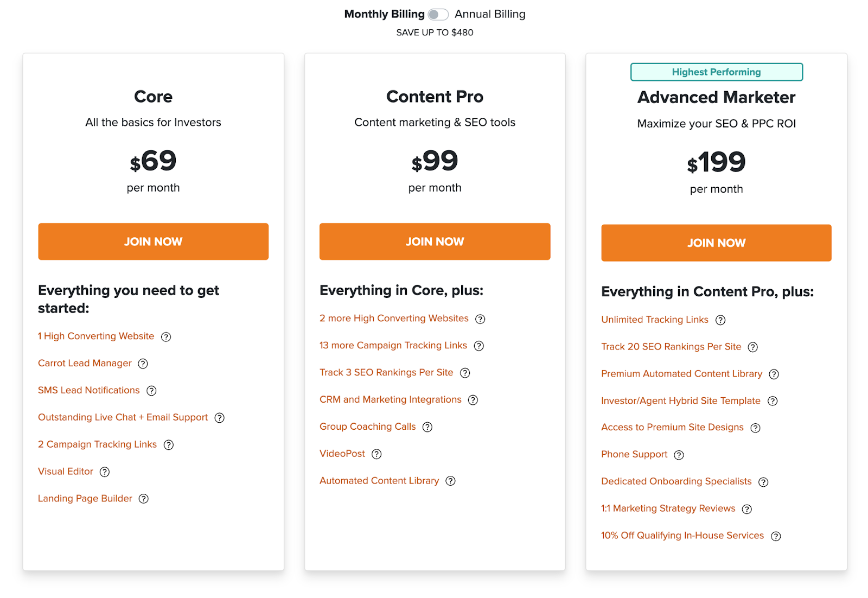Show tooltip icon for Group Coaching Calls
Image resolution: width=868 pixels, height=598 pixels.
pos(427,427)
